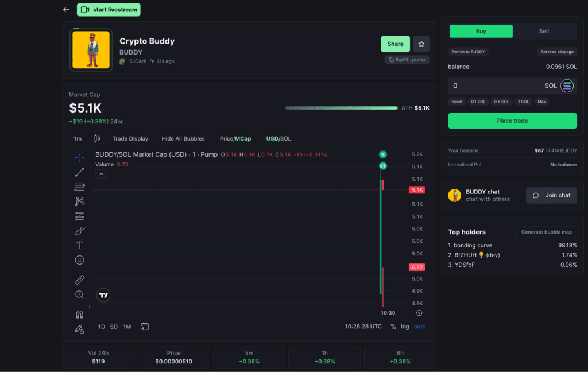Image resolution: width=588 pixels, height=372 pixels.
Task: Join the BUDDY chat
Action: (x=552, y=195)
